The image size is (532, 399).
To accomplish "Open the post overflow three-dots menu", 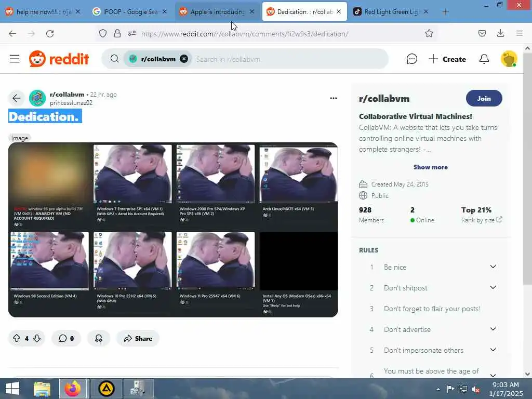I will point(334,98).
